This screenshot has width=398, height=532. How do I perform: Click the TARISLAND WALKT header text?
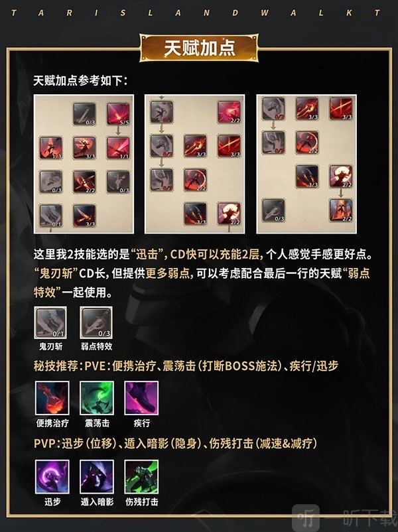coord(196,13)
